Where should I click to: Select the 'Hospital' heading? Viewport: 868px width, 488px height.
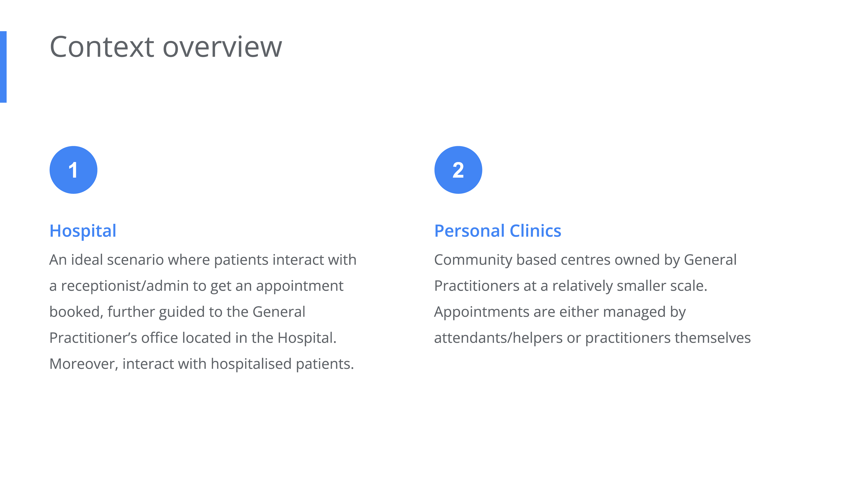point(83,231)
